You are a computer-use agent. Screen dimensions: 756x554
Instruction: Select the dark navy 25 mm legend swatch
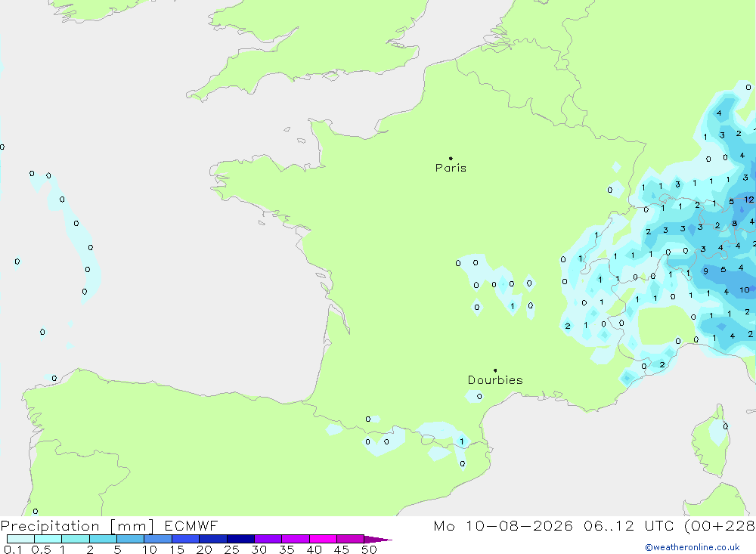point(240,539)
